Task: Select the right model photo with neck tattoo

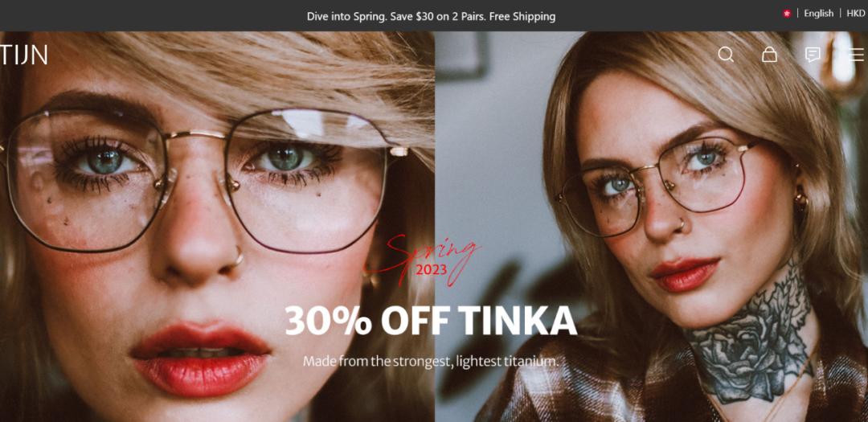Action: click(652, 227)
